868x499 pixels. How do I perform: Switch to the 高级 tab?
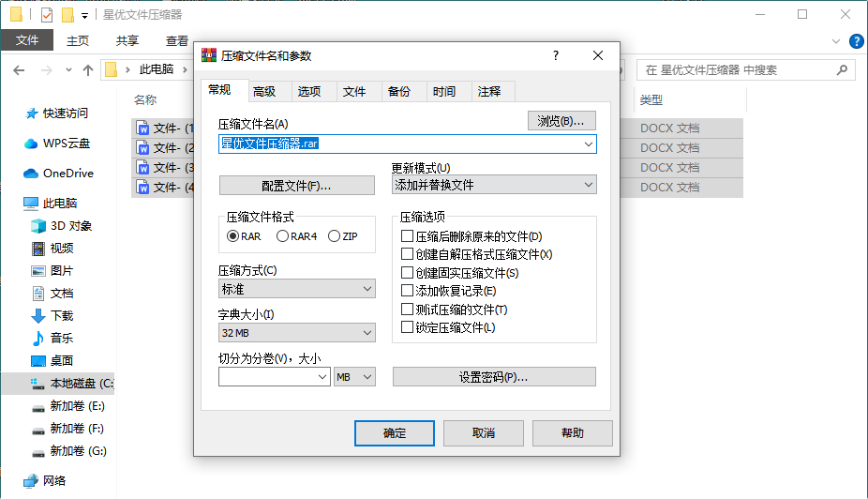point(264,91)
